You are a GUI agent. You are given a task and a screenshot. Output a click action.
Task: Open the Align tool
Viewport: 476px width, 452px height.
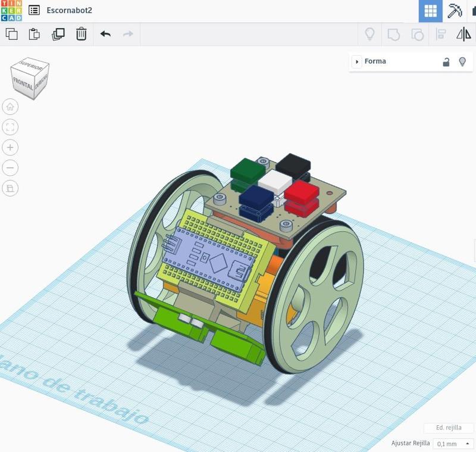(441, 35)
